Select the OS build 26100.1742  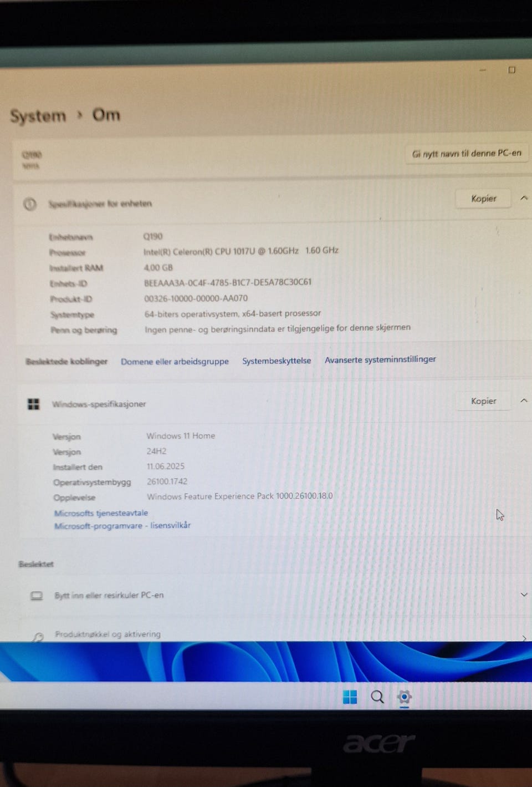167,481
